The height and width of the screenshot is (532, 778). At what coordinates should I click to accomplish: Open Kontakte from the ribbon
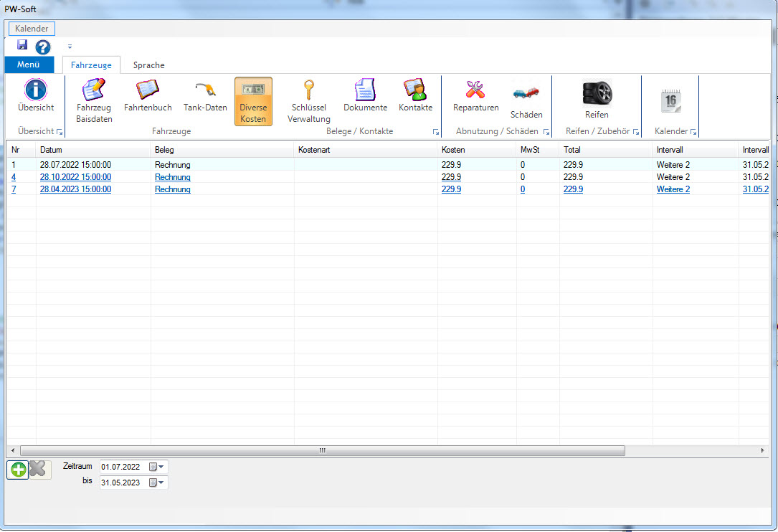pyautogui.click(x=415, y=96)
